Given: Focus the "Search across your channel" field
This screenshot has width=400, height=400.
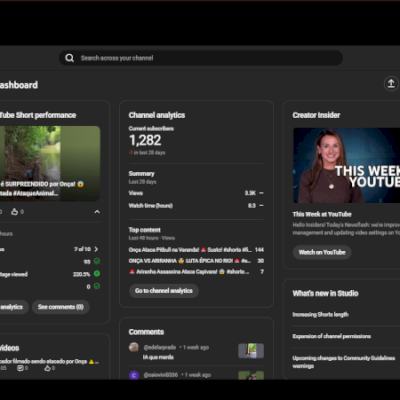Looking at the screenshot, I should (x=201, y=58).
